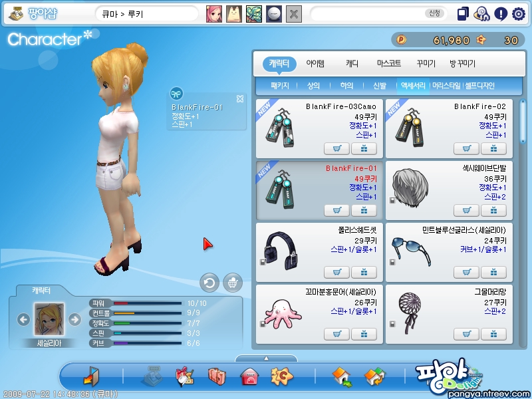532x399 pixels.
Task: Click the 폴리스헤드셋 headset thumbnail
Action: tap(281, 251)
